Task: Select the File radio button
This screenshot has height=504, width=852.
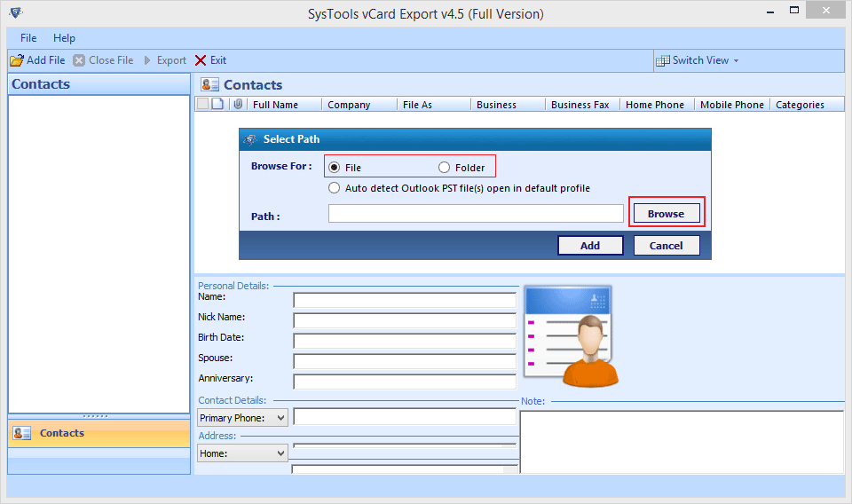Action: tap(335, 168)
